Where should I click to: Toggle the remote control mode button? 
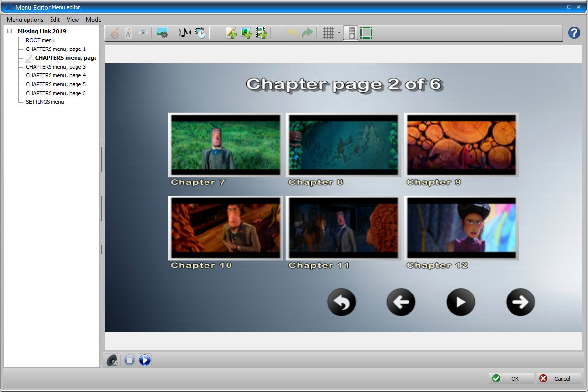tap(351, 33)
